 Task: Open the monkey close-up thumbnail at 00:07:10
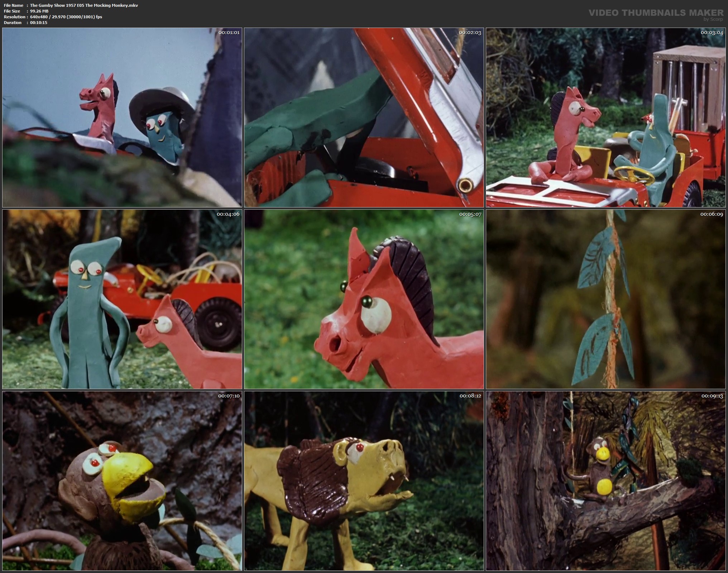pyautogui.click(x=122, y=481)
